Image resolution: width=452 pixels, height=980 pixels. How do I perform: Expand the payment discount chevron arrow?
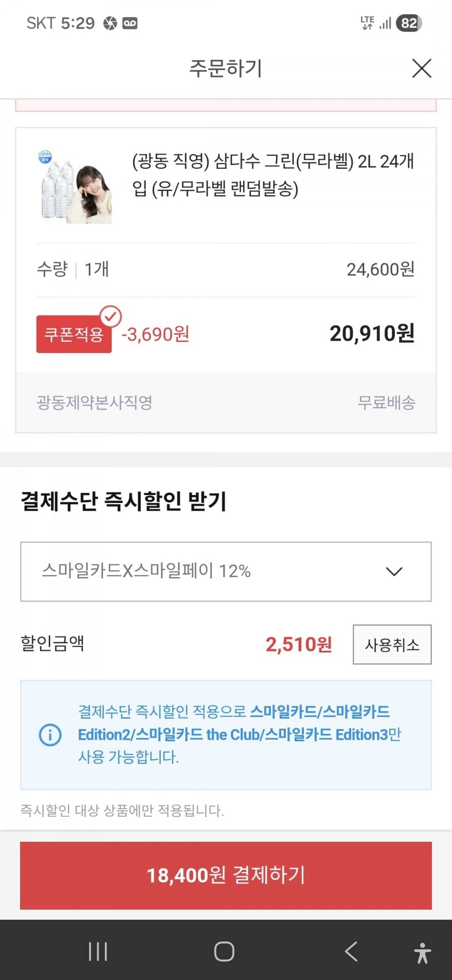click(x=394, y=571)
